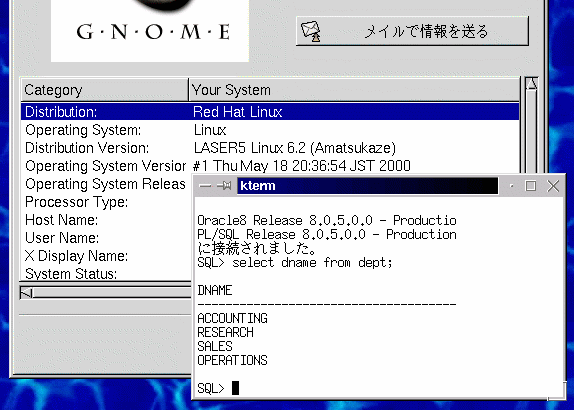Viewport: 574px width, 410px height.
Task: Open the kterm window menu dash icon
Action: 205,186
